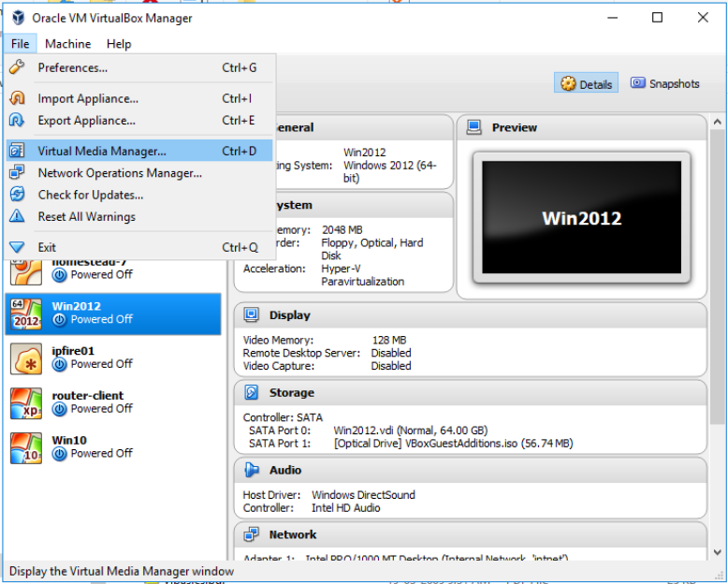Select the Win2012 virtual machine

tap(113, 314)
